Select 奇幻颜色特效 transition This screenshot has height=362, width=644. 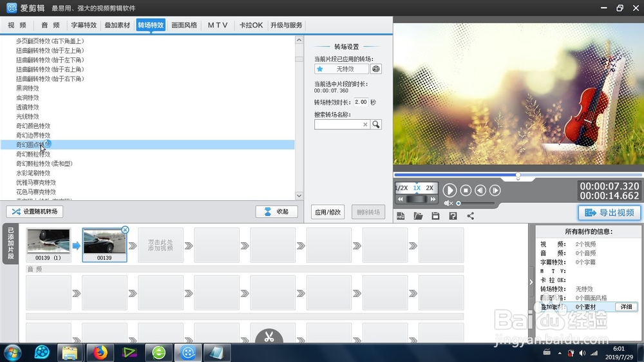tap(33, 126)
